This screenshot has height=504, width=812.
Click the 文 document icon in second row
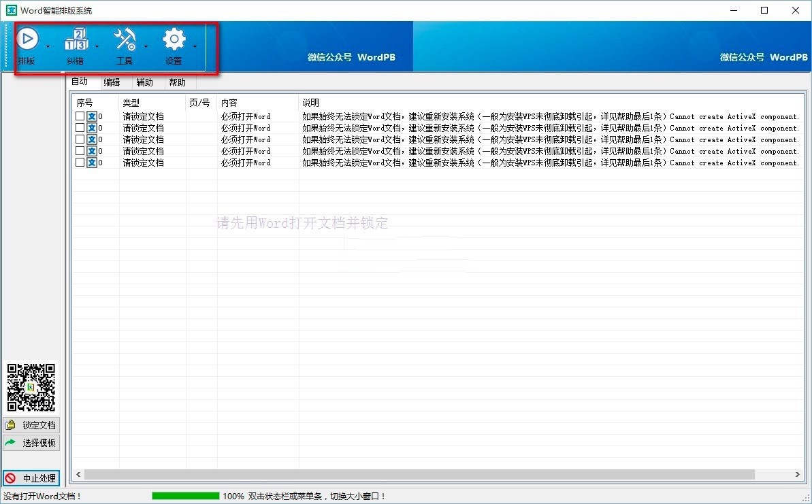pyautogui.click(x=92, y=128)
